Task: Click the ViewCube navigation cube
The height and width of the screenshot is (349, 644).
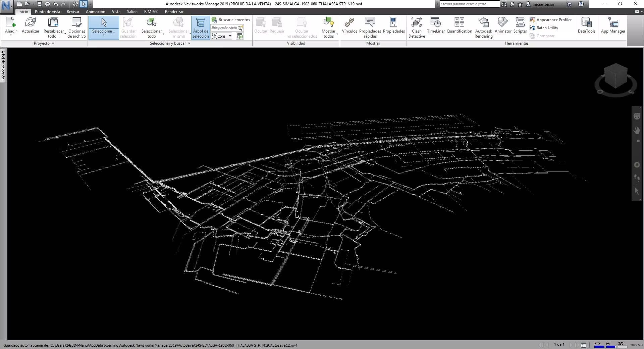Action: tap(615, 76)
